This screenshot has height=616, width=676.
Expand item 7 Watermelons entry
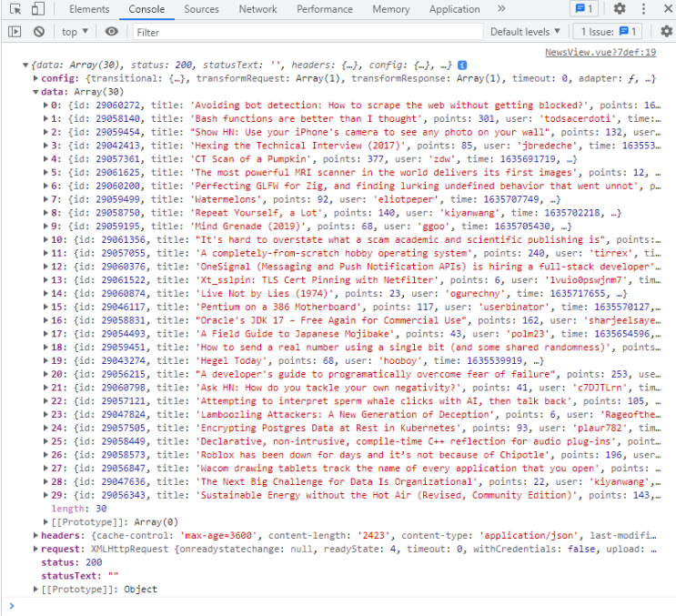(x=45, y=199)
